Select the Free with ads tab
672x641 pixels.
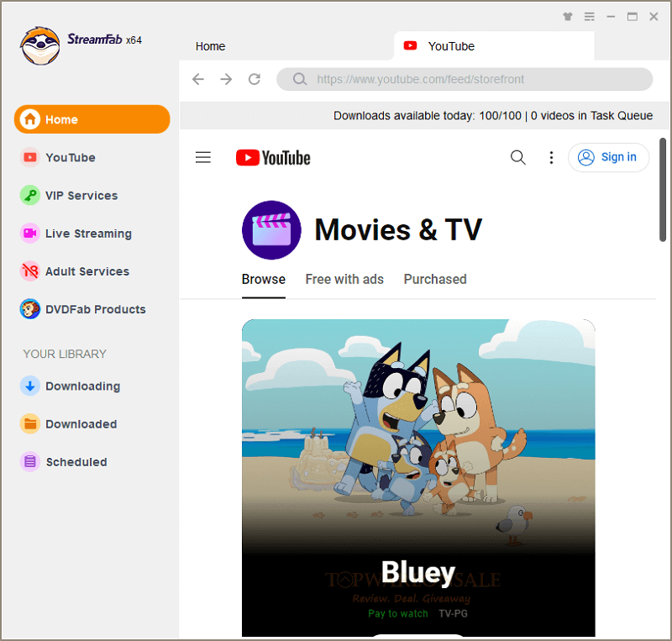pos(344,279)
